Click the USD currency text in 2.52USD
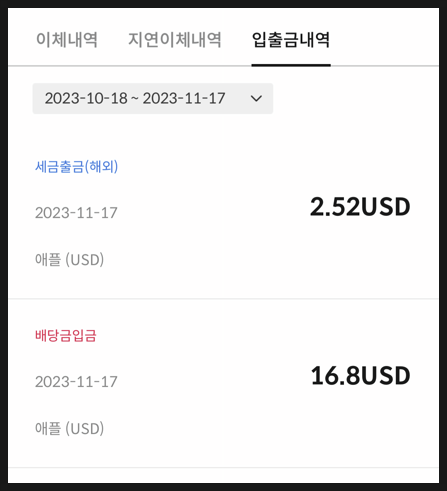This screenshot has height=491, width=447. click(385, 207)
